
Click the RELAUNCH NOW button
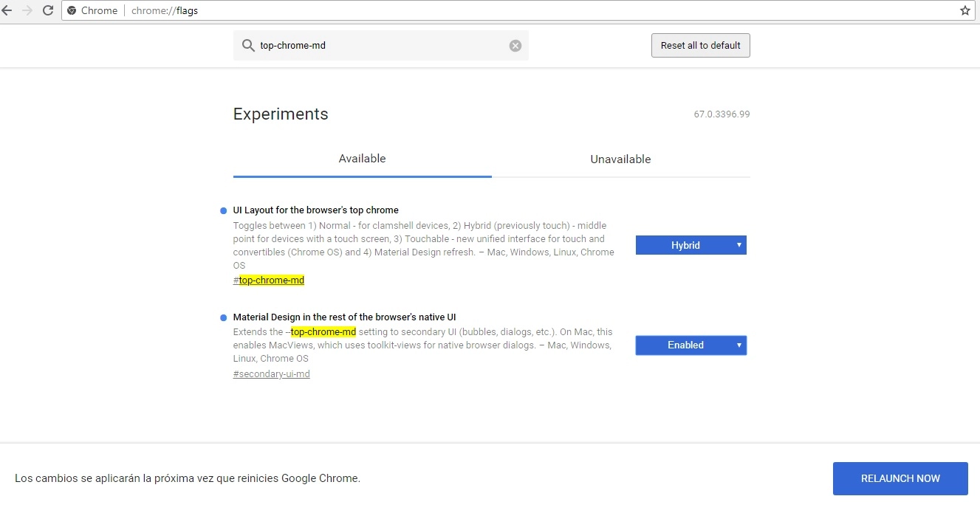click(x=900, y=478)
